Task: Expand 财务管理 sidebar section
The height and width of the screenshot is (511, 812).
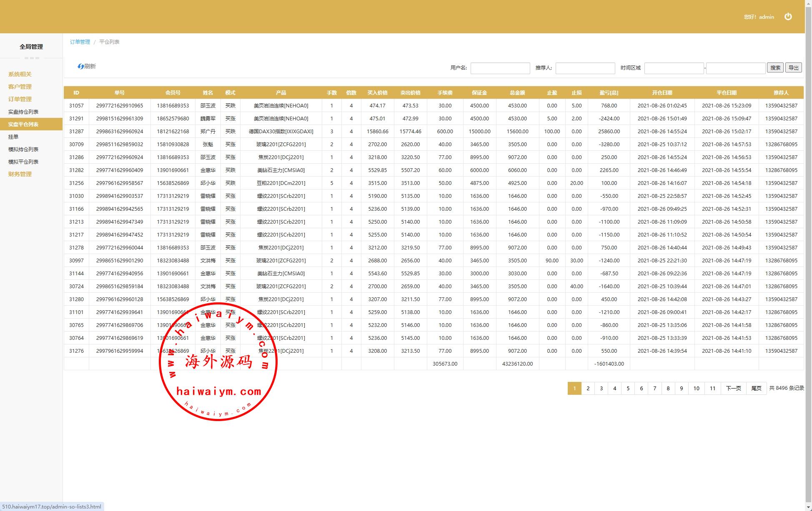Action: (20, 174)
